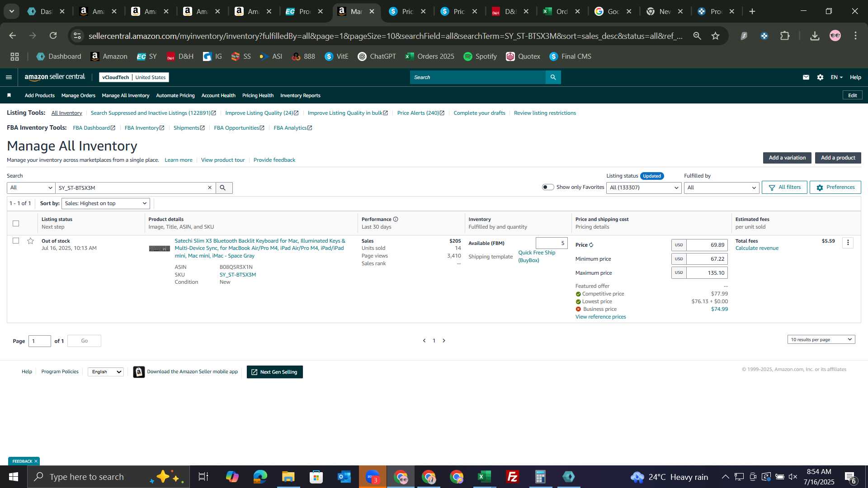The height and width of the screenshot is (488, 868).
Task: Click the Satechi keyboard product thumbnail
Action: 160,249
